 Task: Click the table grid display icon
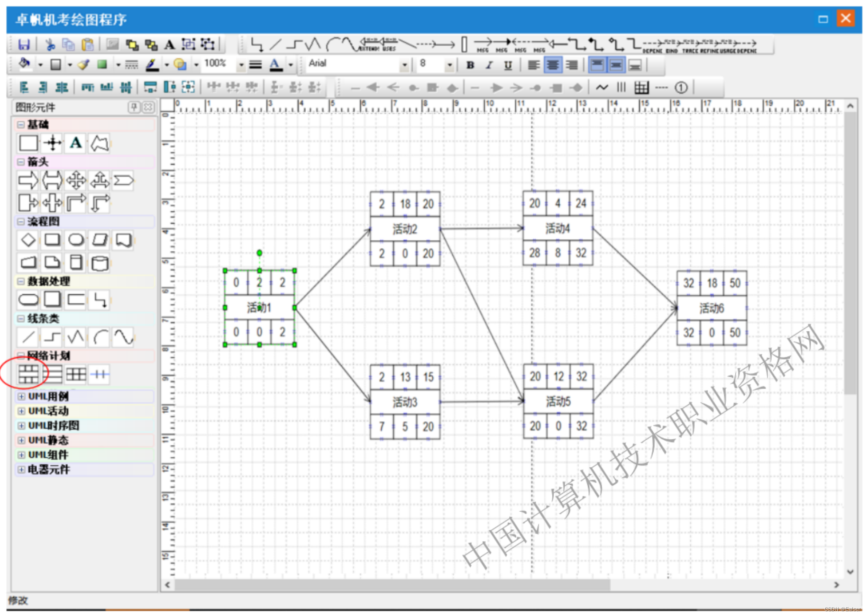pyautogui.click(x=641, y=88)
